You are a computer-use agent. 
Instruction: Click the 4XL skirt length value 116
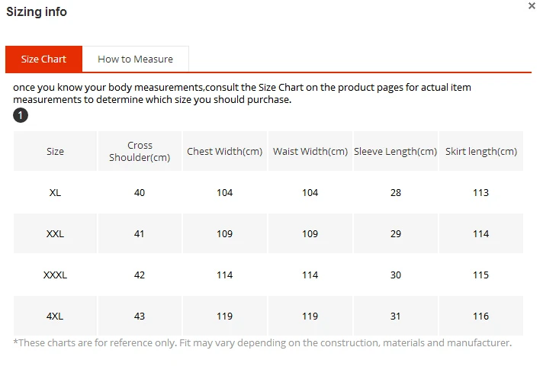click(481, 316)
